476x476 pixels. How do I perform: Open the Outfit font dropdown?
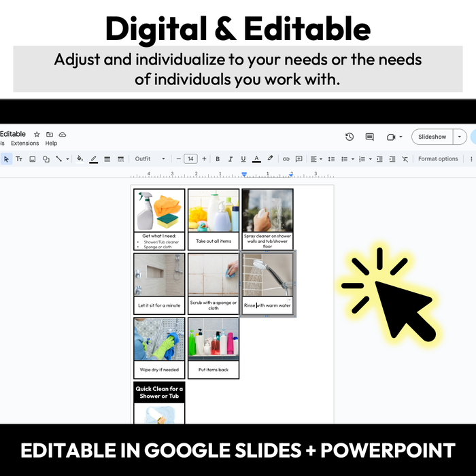[150, 159]
